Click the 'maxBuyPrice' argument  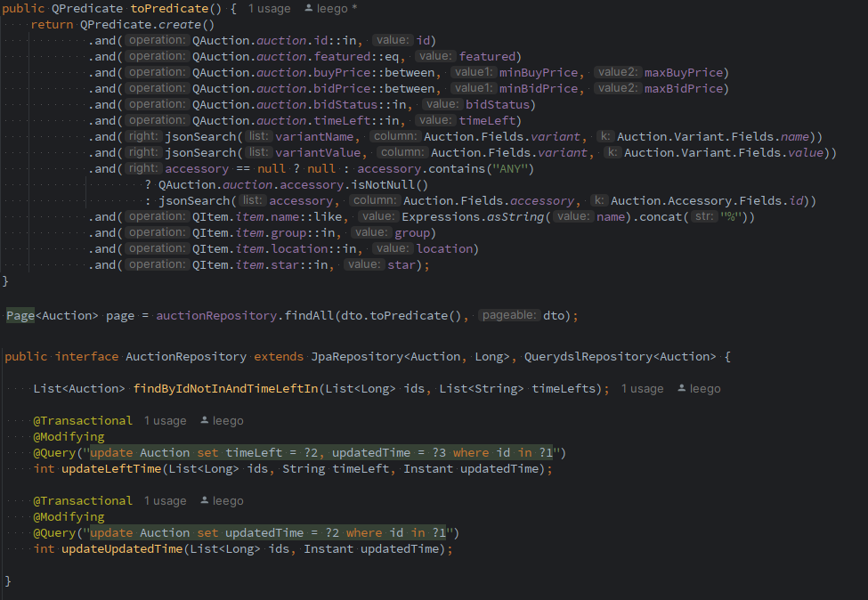point(684,72)
